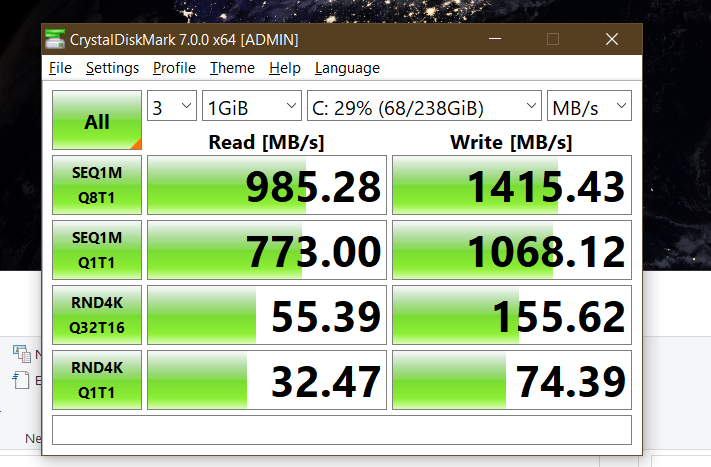Open the Profile menu
The width and height of the screenshot is (711, 467).
point(174,68)
